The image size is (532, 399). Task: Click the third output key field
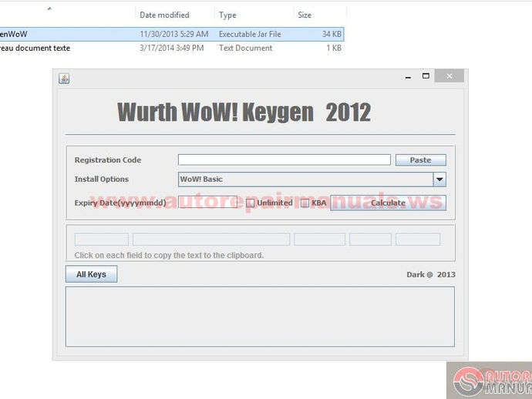pyautogui.click(x=320, y=240)
